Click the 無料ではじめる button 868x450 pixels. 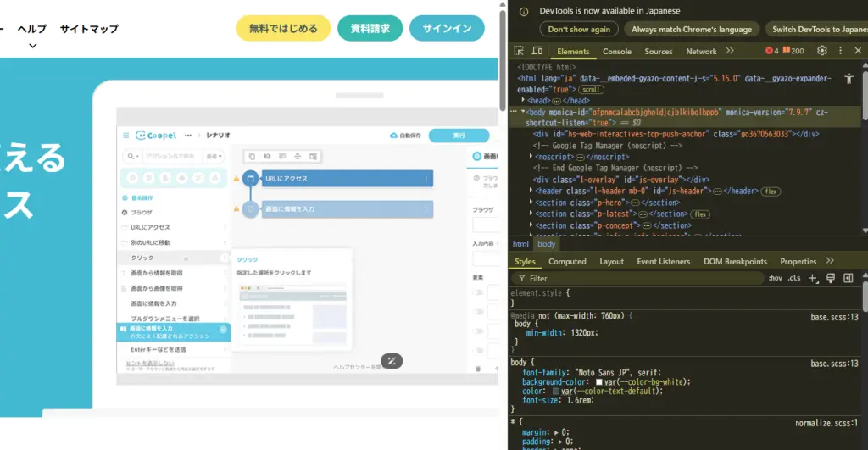(x=283, y=28)
